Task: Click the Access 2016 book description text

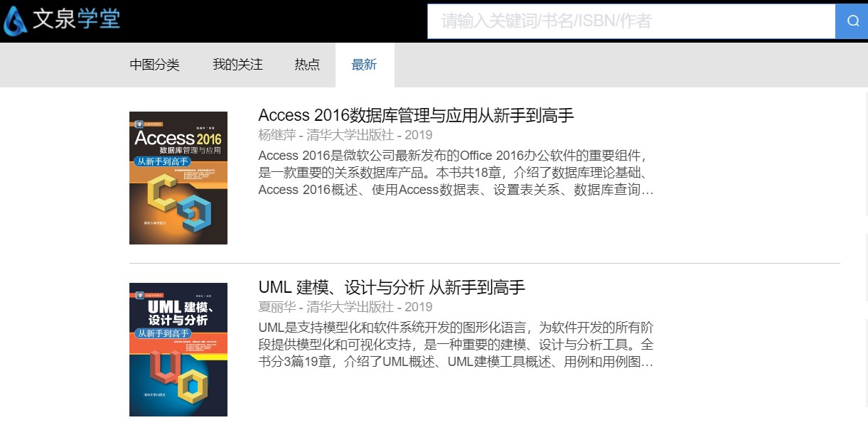Action: click(x=456, y=173)
